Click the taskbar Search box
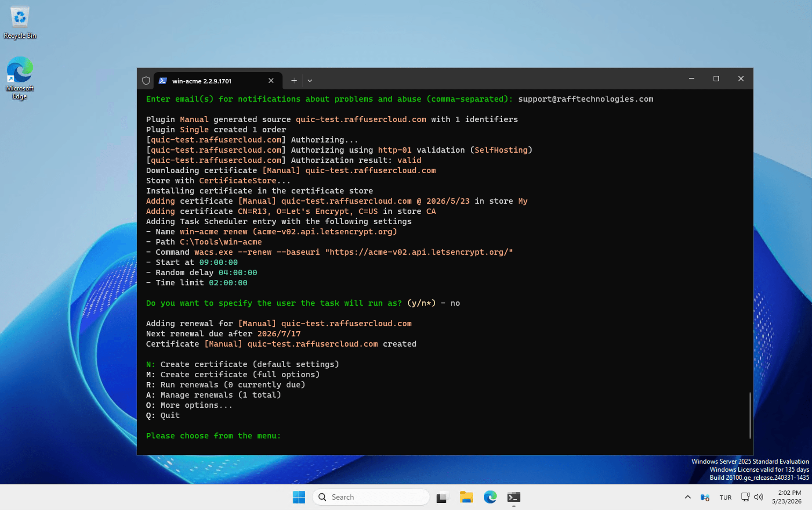Viewport: 812px width, 510px height. (x=371, y=497)
